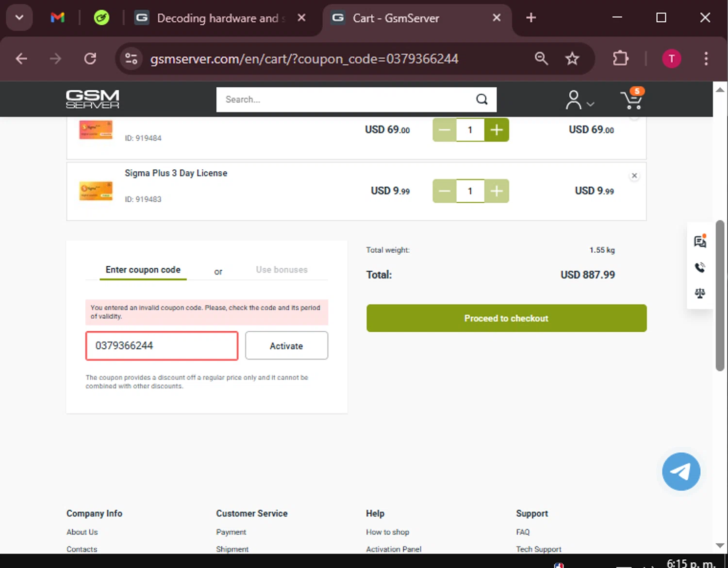Increase quantity of the USD 69.00 item
This screenshot has width=728, height=568.
point(496,130)
